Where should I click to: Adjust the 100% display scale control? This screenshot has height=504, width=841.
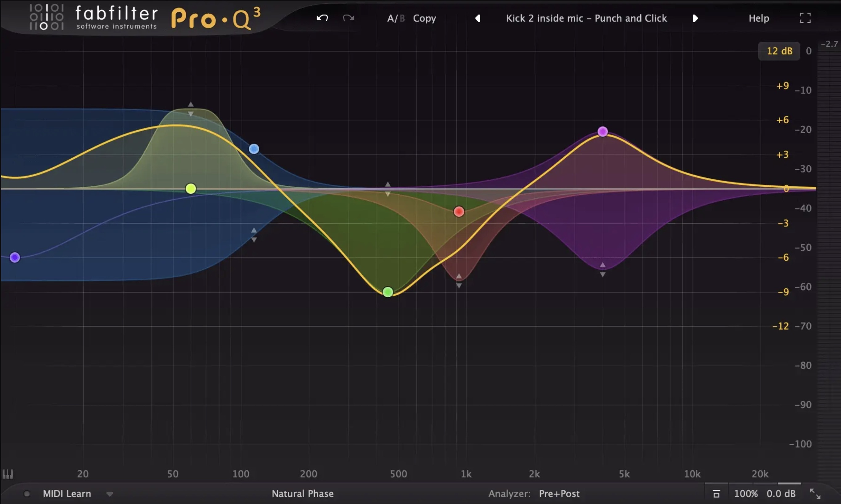point(746,494)
